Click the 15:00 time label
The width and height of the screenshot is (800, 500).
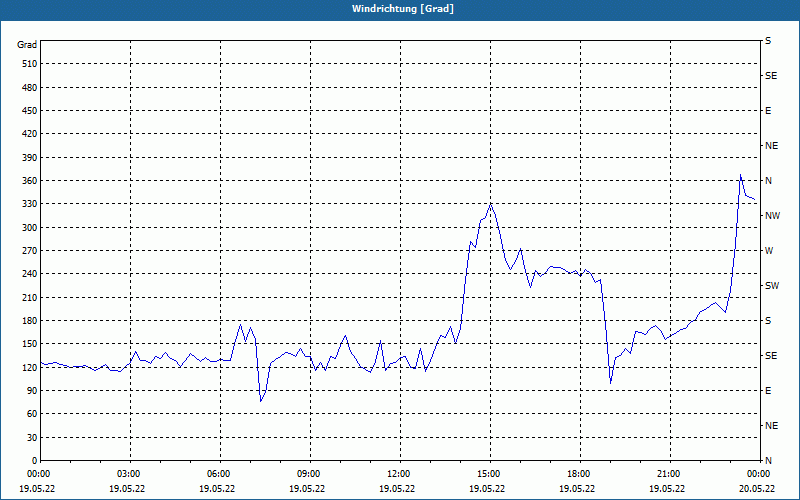pyautogui.click(x=490, y=473)
